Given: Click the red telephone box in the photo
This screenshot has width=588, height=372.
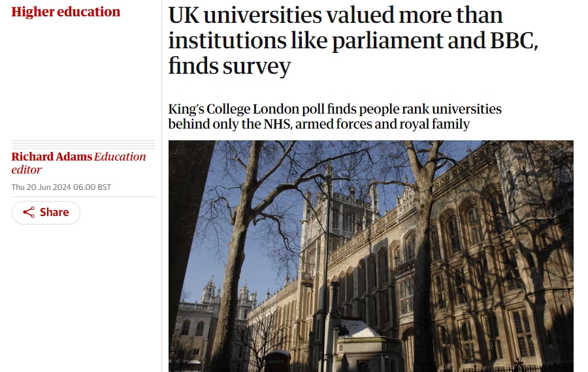Looking at the screenshot, I should click(278, 362).
